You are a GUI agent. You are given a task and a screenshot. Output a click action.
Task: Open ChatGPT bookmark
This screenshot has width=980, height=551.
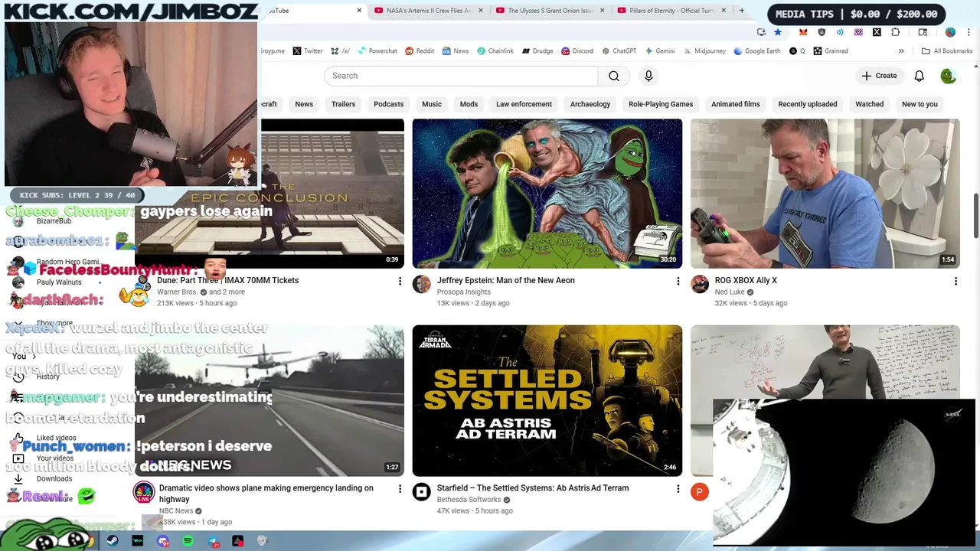coord(619,51)
